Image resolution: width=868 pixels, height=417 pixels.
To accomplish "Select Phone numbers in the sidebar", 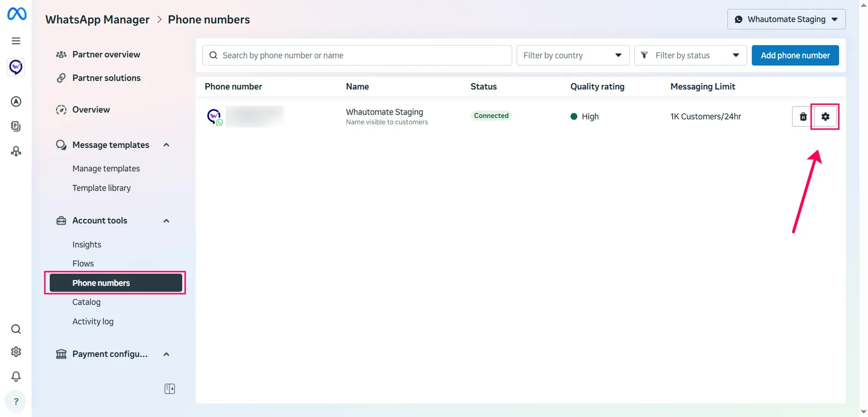I will coord(116,283).
